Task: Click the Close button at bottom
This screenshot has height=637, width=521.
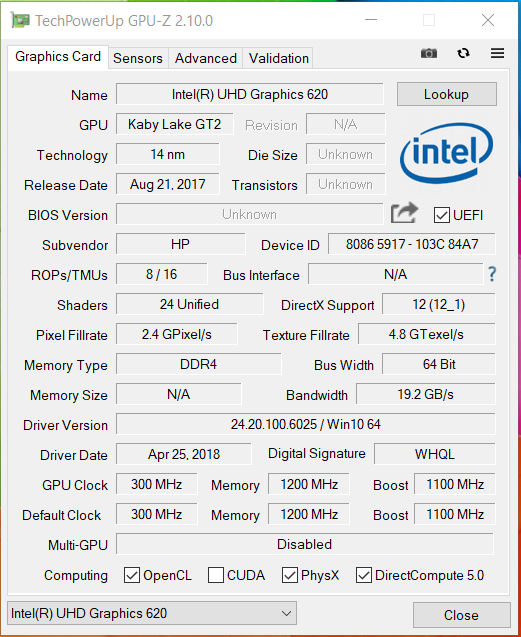Action: pyautogui.click(x=461, y=615)
